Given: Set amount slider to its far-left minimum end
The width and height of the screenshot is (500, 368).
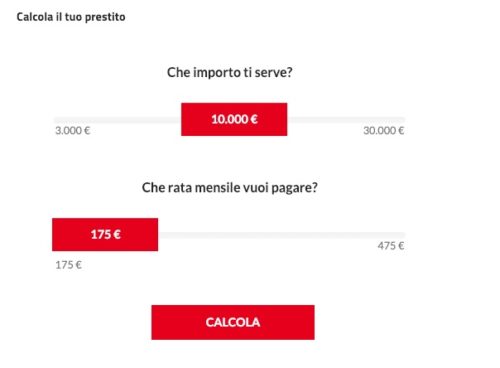Looking at the screenshot, I should pyautogui.click(x=56, y=120).
